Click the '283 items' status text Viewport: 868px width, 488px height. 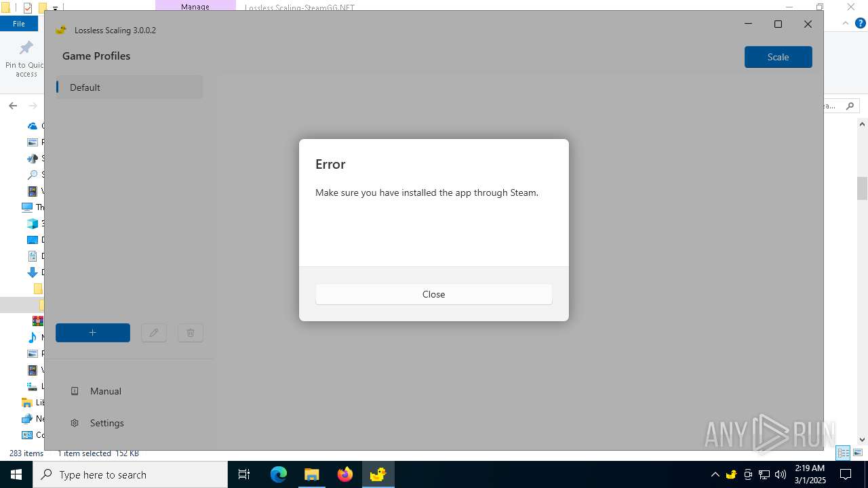point(26,453)
